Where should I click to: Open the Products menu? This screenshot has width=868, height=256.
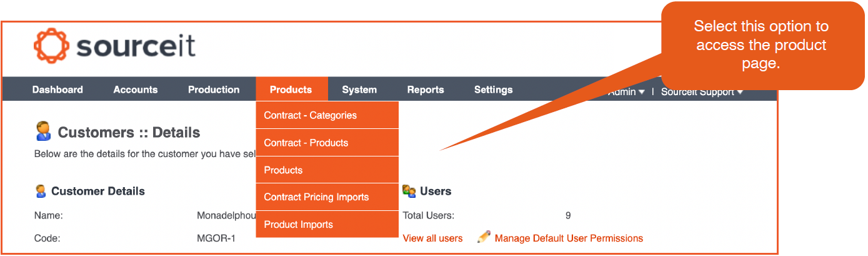pos(291,90)
